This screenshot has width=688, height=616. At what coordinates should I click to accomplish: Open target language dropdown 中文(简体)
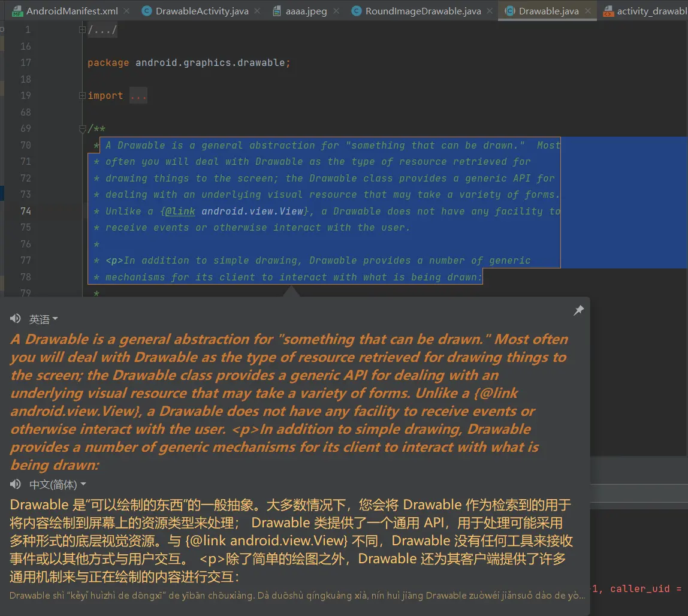coord(58,485)
